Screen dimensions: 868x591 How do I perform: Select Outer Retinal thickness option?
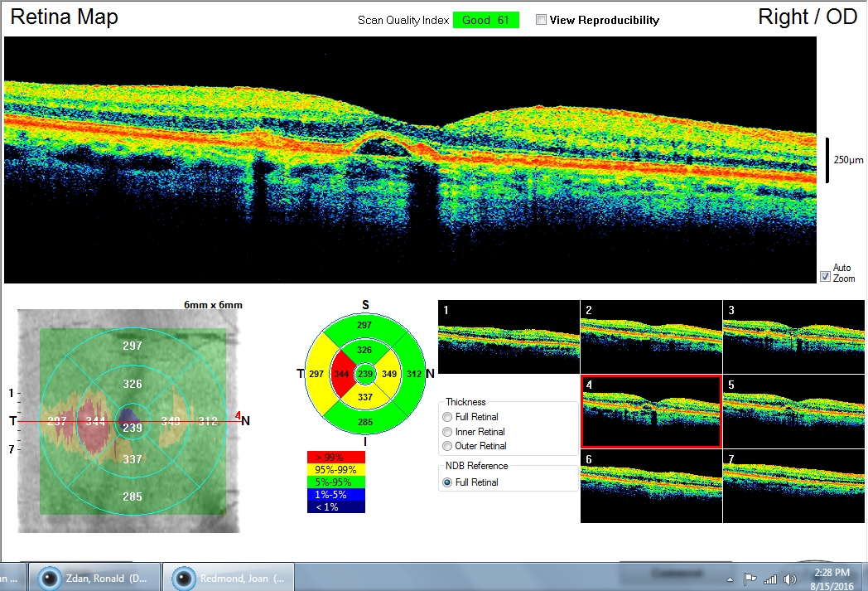[446, 446]
